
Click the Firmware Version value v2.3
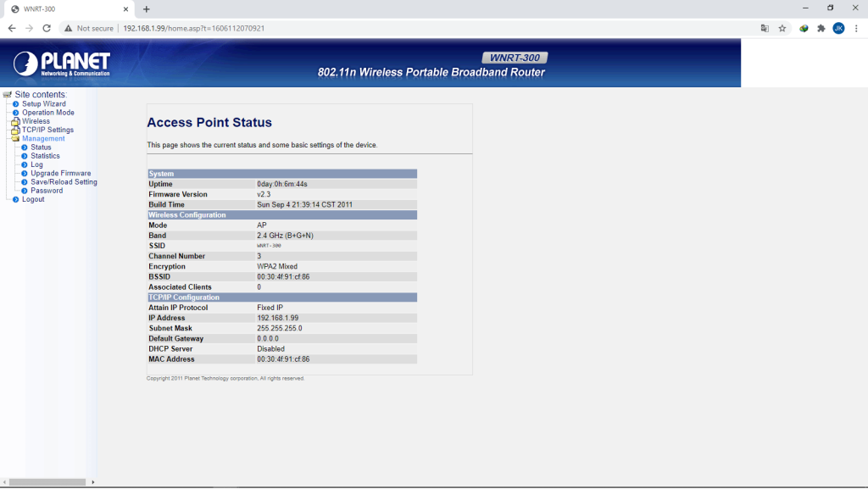[264, 194]
